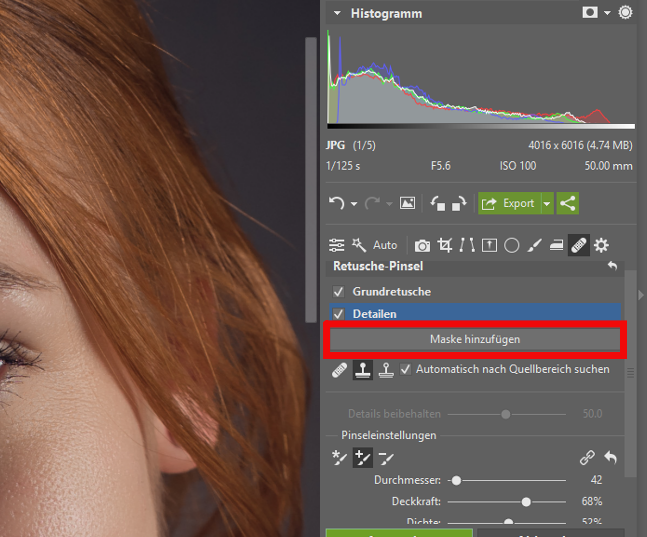This screenshot has width=647, height=537.
Task: Reset the Retusche-Pinsel panel arrow
Action: coord(612,266)
